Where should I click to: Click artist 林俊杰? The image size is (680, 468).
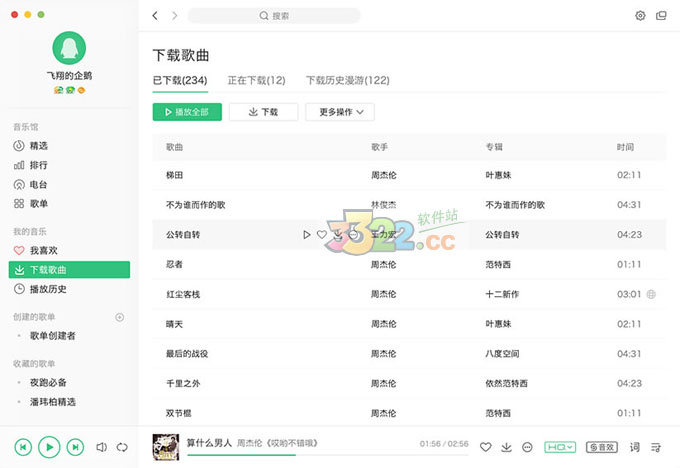(383, 205)
